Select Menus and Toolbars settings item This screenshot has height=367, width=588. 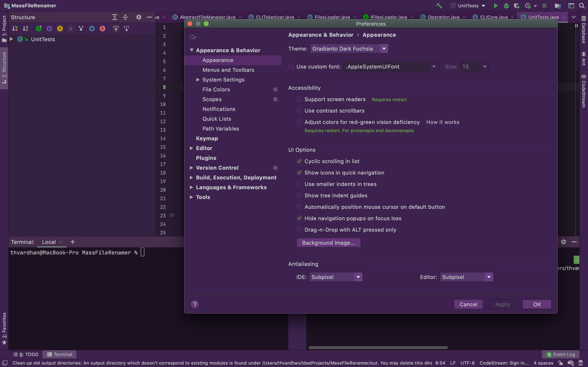(x=228, y=70)
